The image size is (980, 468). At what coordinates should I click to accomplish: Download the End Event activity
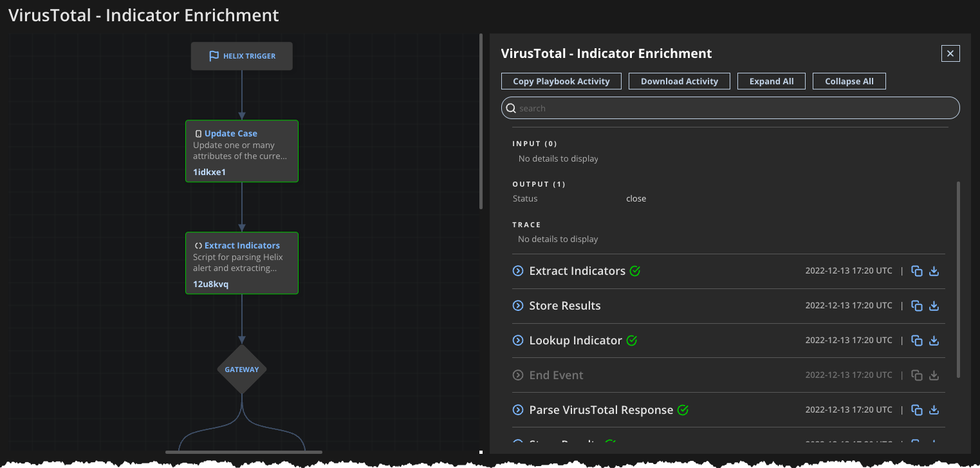[x=934, y=375]
